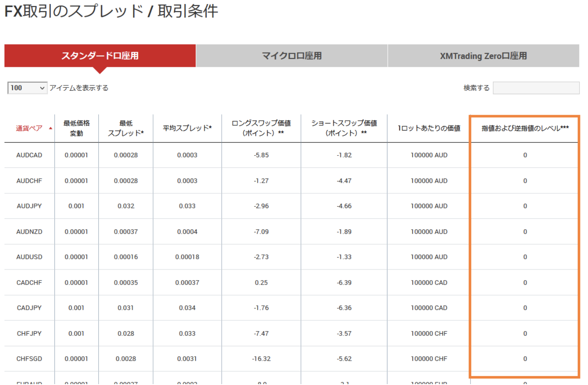Select the AUDCAD currency pair cell

(x=29, y=155)
